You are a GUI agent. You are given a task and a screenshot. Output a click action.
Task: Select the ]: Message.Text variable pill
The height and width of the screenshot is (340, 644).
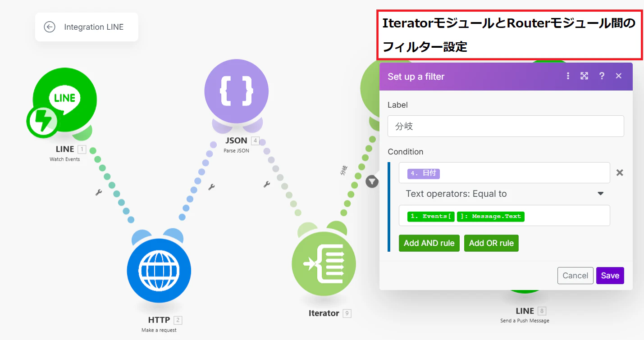(491, 217)
